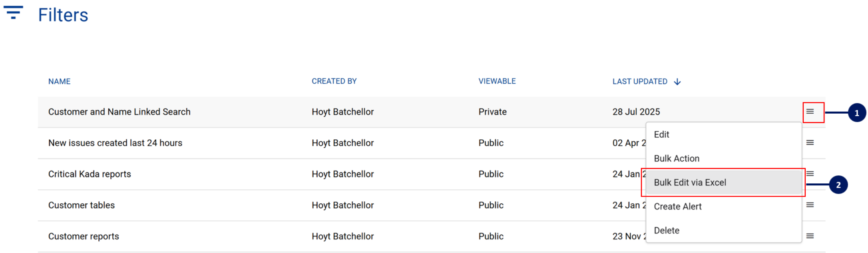This screenshot has width=868, height=253.
Task: Sort by the LAST UPDATED column header
Action: 640,82
